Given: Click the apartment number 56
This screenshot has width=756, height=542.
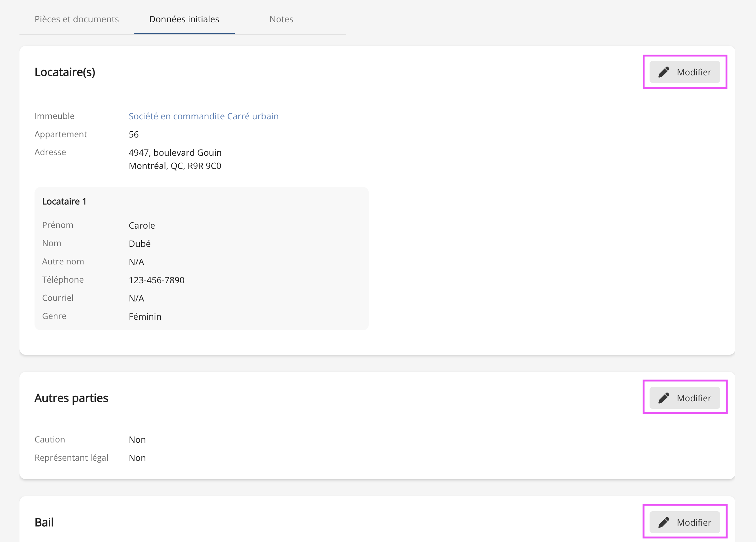Looking at the screenshot, I should pyautogui.click(x=133, y=134).
